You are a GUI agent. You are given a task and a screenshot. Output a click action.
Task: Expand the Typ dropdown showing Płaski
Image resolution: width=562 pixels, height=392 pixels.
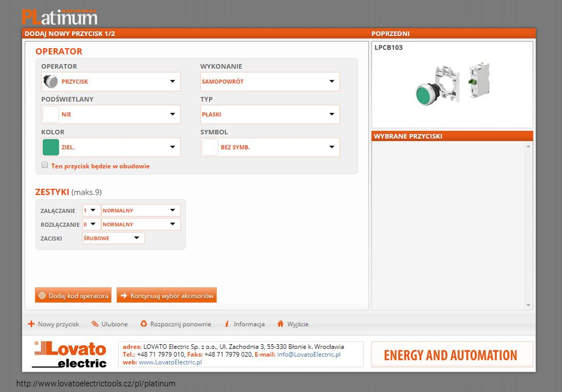click(270, 115)
